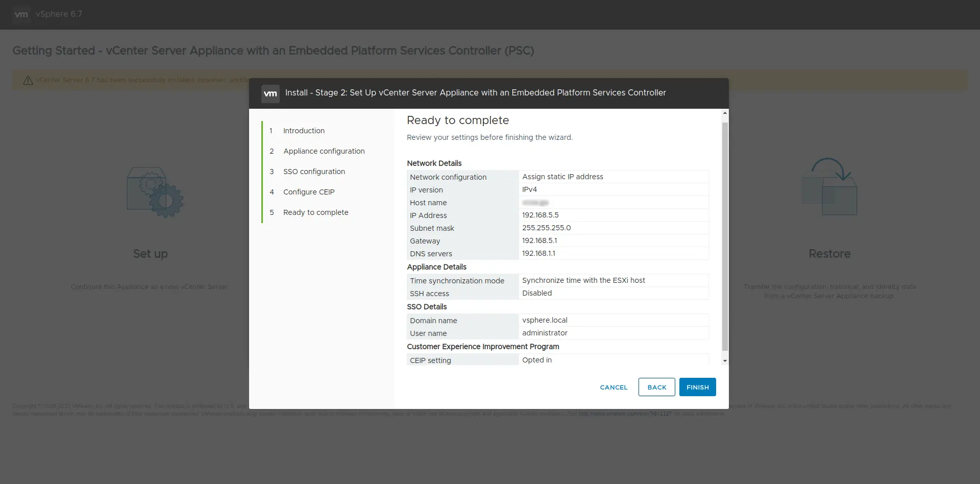The height and width of the screenshot is (484, 980).
Task: Click the scroll down arrow in wizard
Action: tap(725, 361)
